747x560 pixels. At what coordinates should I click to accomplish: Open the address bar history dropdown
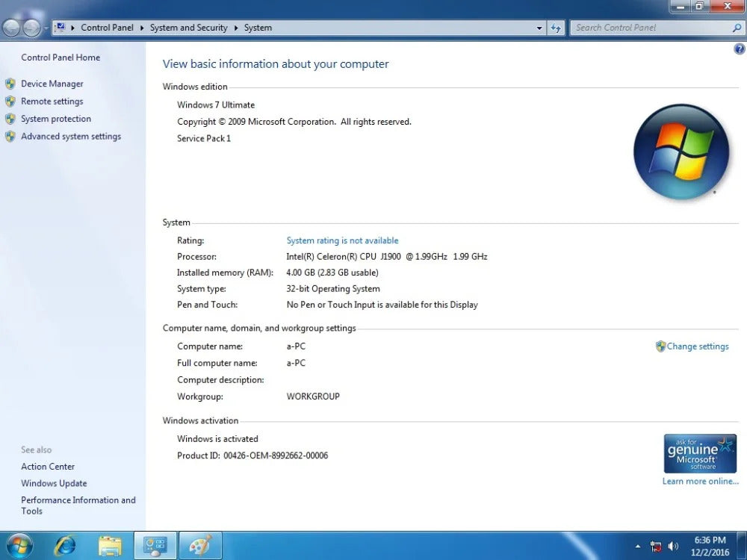(x=539, y=28)
